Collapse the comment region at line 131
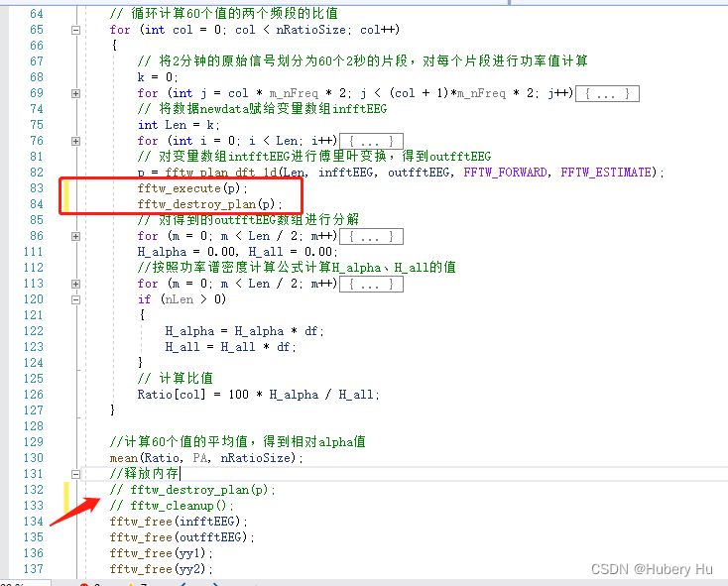This screenshot has width=728, height=586. pyautogui.click(x=75, y=474)
